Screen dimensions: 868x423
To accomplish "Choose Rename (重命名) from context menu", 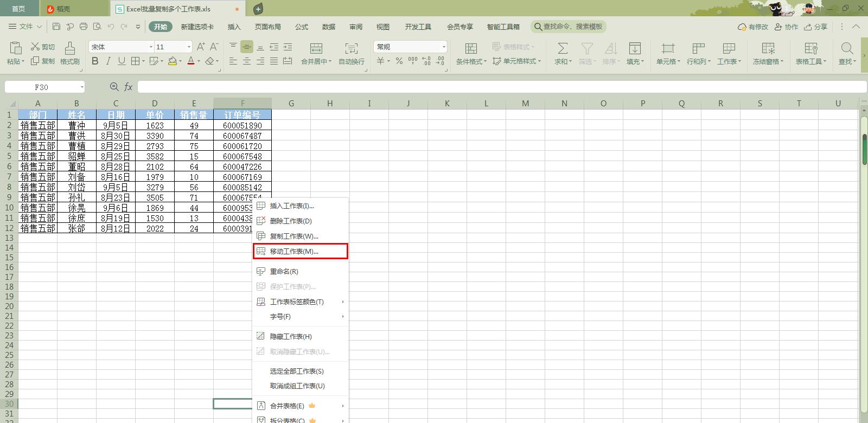I will click(x=300, y=271).
